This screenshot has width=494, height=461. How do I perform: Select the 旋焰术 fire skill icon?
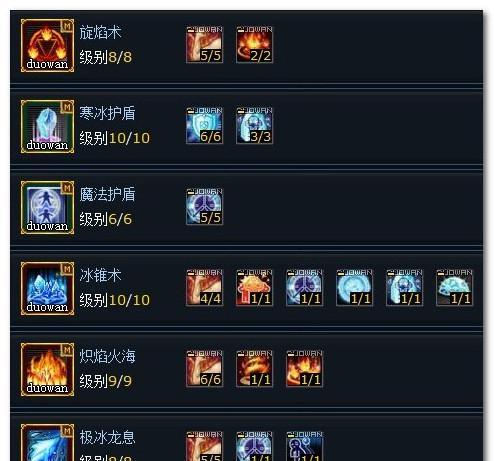(x=47, y=45)
